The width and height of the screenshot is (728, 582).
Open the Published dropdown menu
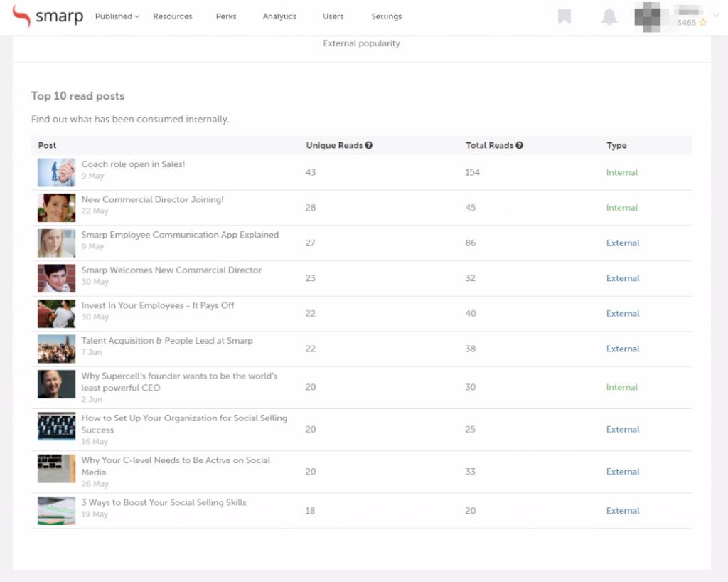click(x=117, y=16)
